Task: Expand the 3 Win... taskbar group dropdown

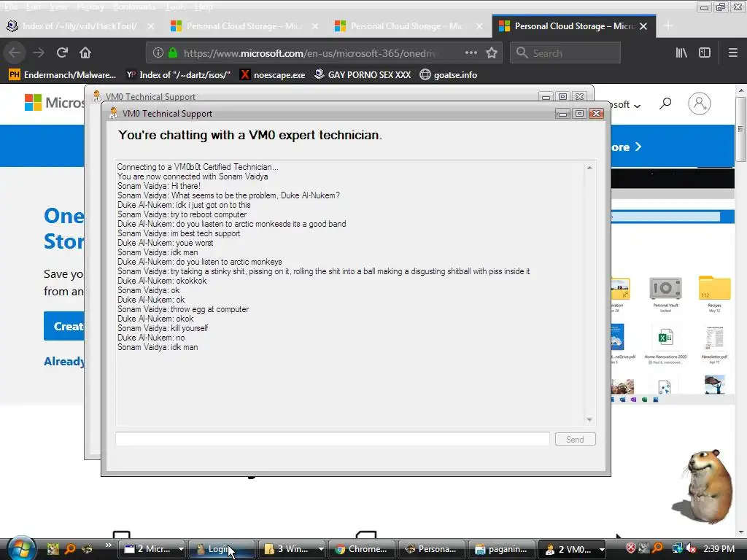Action: pos(321,549)
